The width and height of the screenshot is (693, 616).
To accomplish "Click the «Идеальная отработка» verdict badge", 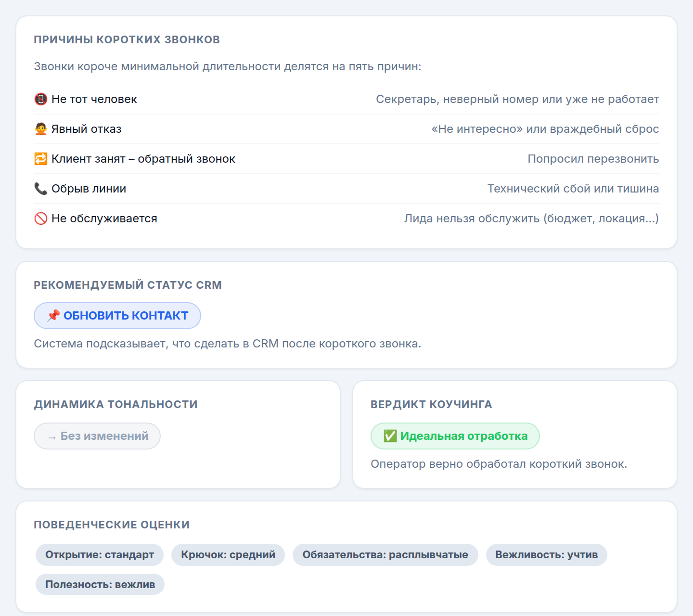I will pyautogui.click(x=455, y=436).
